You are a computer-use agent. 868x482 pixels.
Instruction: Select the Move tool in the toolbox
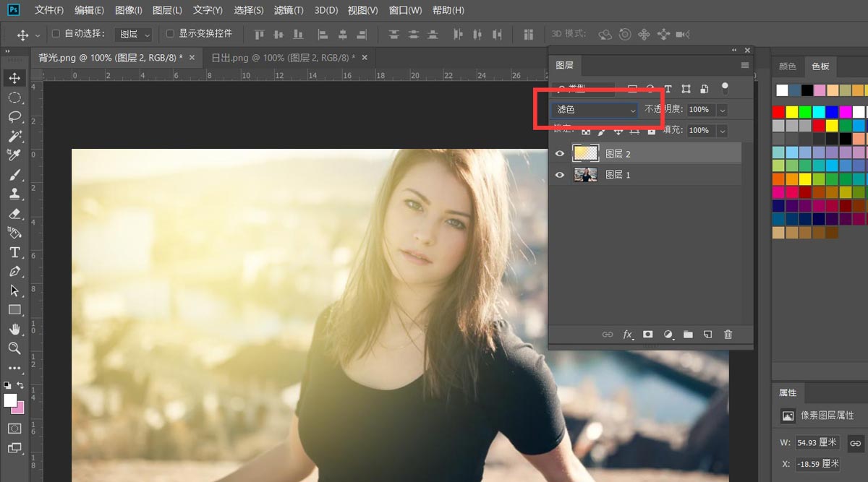coord(14,78)
